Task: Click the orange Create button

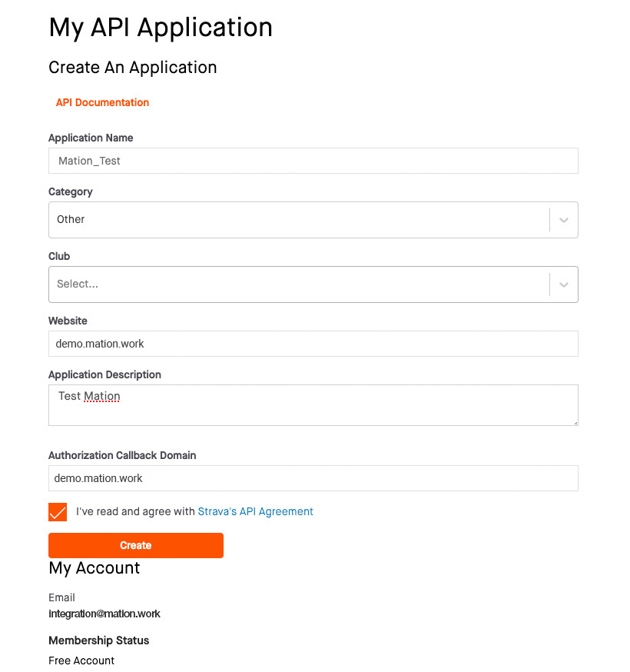Action: tap(136, 545)
